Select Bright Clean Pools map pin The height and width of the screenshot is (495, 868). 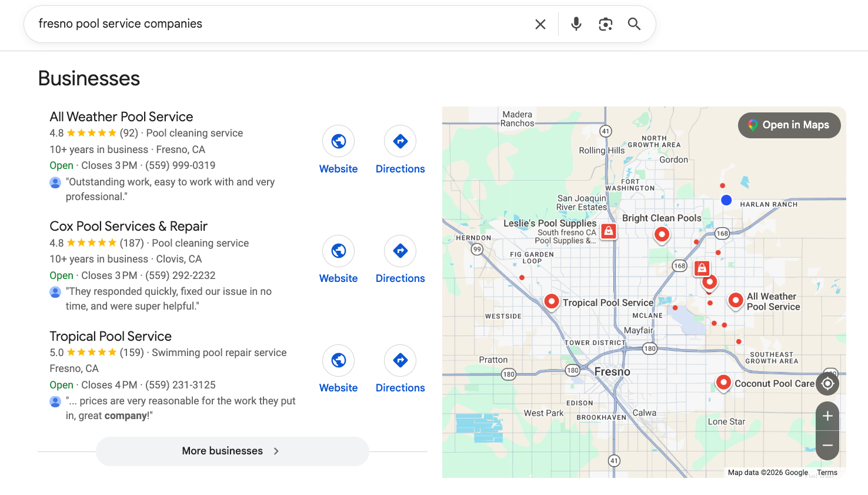662,235
